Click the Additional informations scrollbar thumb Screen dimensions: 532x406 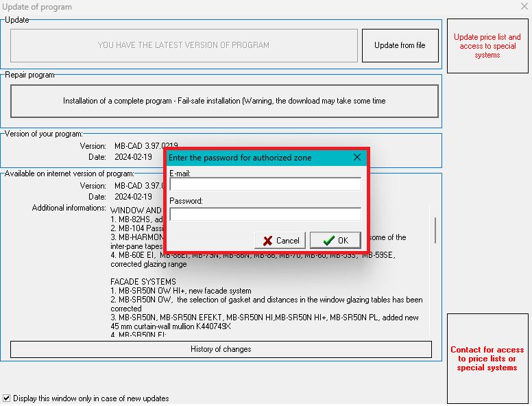click(x=435, y=230)
